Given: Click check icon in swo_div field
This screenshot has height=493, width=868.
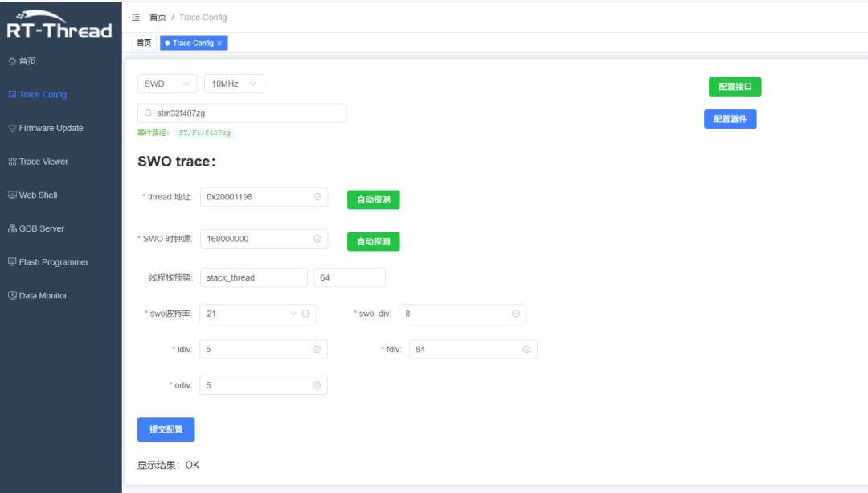Looking at the screenshot, I should 516,314.
